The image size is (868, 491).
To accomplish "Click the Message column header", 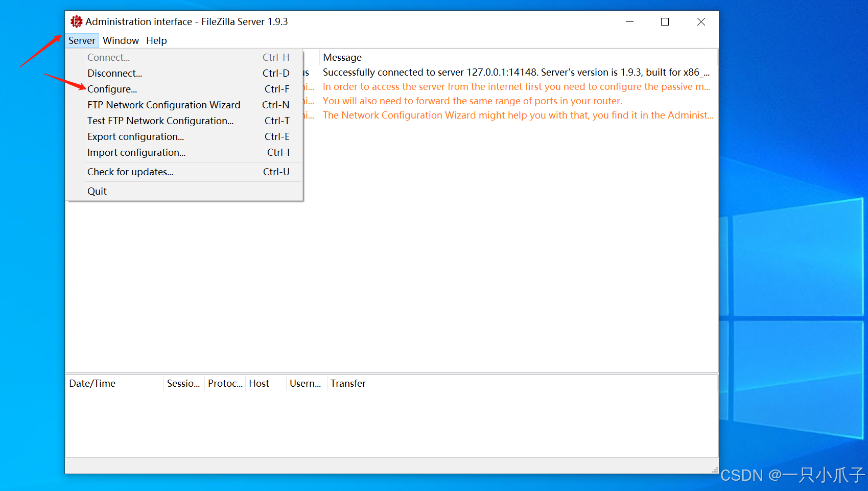I will click(518, 57).
